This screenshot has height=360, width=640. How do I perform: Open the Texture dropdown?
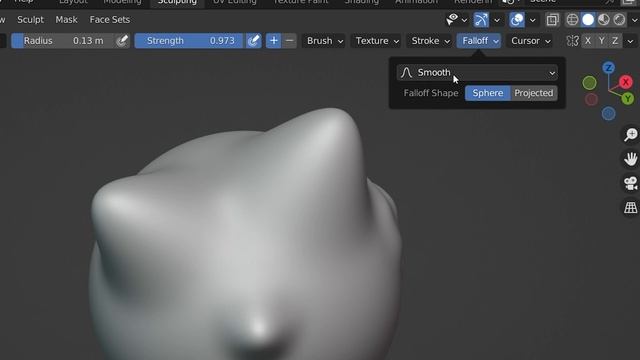click(377, 41)
